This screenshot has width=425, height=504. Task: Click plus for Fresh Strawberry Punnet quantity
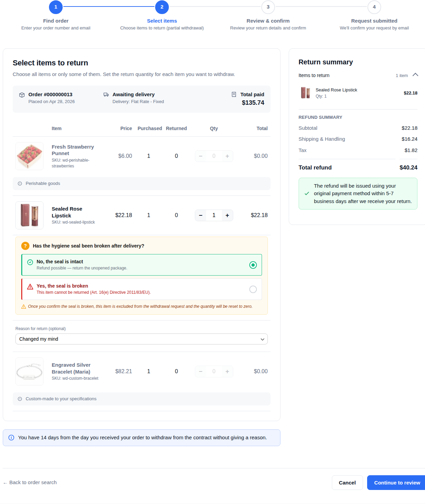coord(227,156)
